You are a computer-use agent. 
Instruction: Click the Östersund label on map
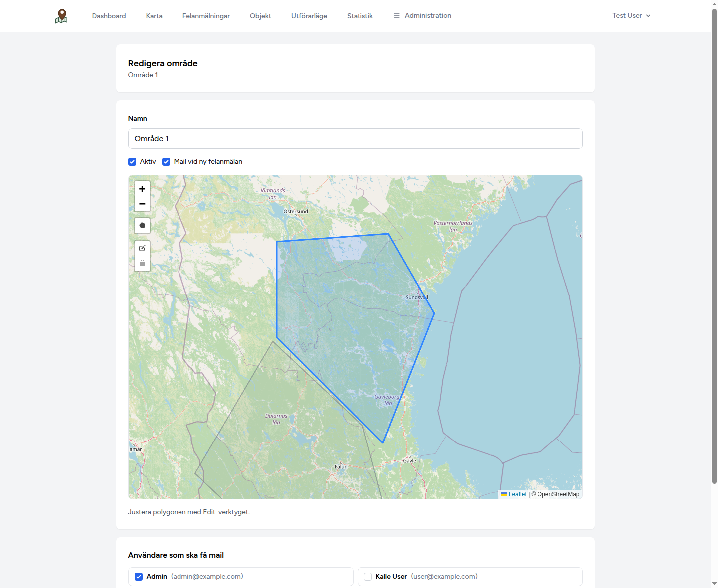[296, 211]
